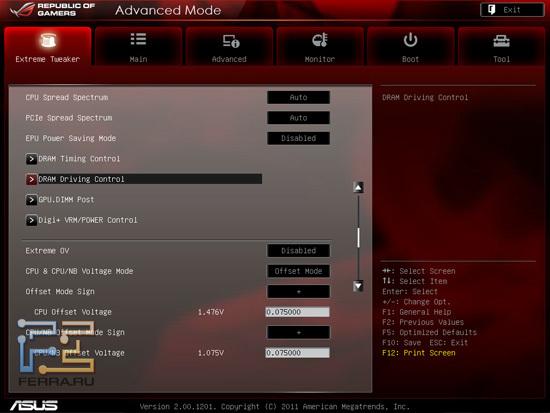Click Republic of Gamers logo

[x=53, y=9]
